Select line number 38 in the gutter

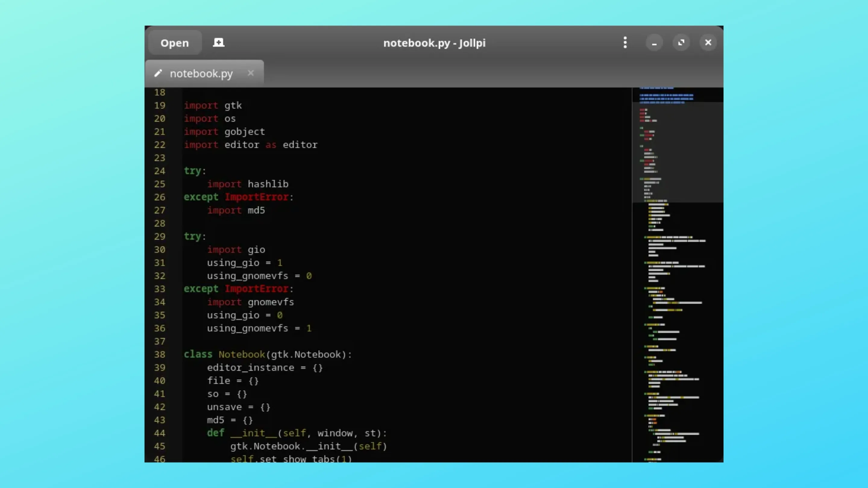160,354
